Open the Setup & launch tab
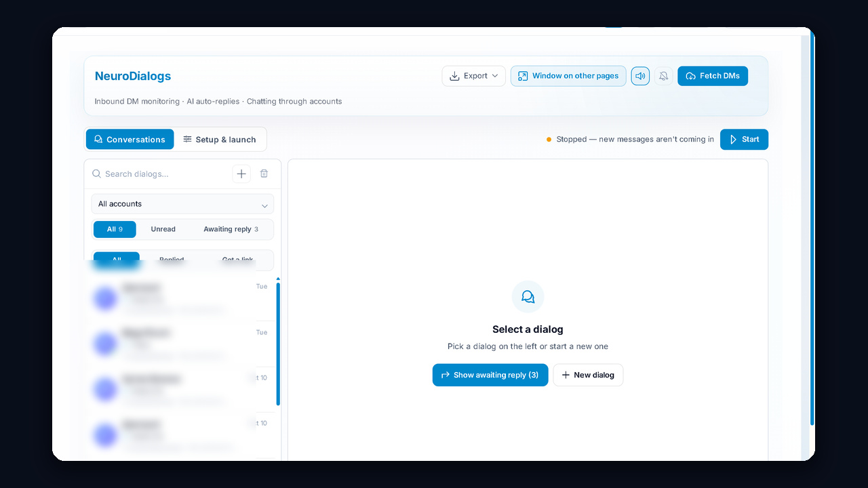The image size is (868, 488). pyautogui.click(x=220, y=140)
